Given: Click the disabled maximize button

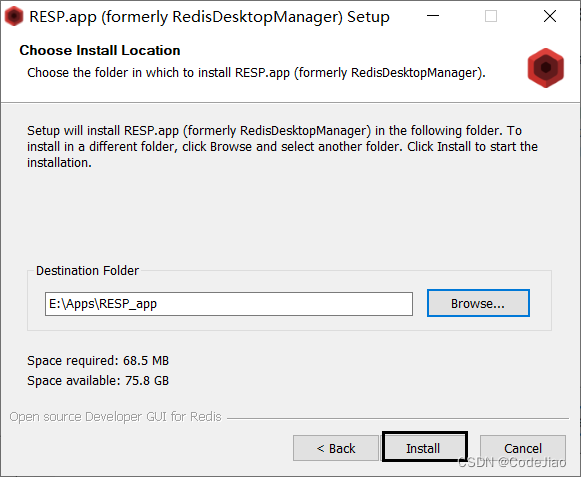Looking at the screenshot, I should pyautogui.click(x=491, y=16).
